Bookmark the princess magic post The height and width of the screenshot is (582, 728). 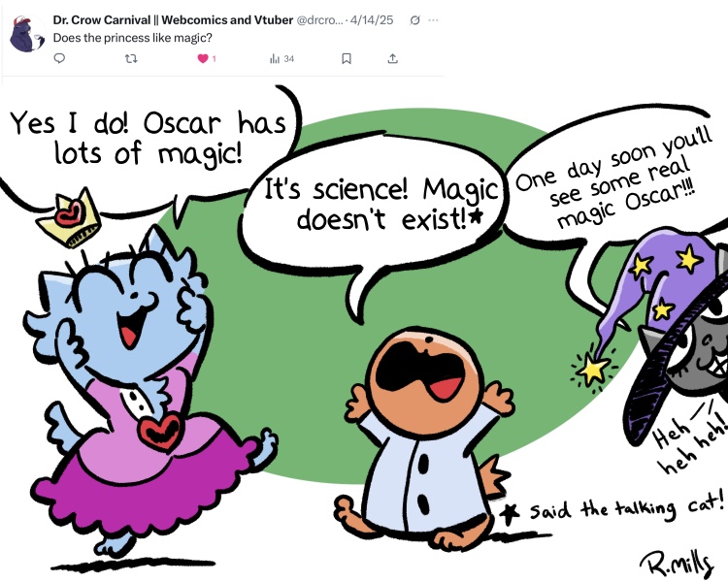347,58
